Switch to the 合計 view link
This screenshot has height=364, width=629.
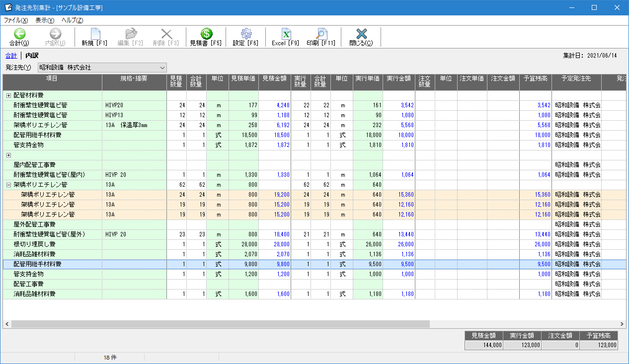[x=11, y=56]
